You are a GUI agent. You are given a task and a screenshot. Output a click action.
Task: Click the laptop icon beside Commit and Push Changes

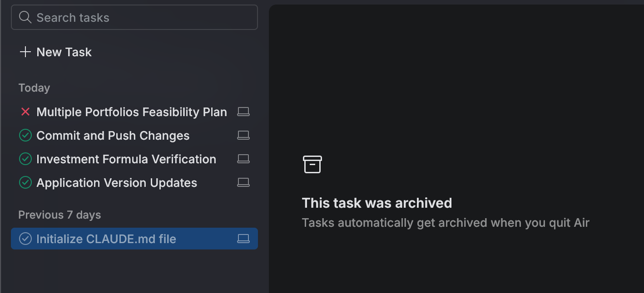tap(243, 135)
